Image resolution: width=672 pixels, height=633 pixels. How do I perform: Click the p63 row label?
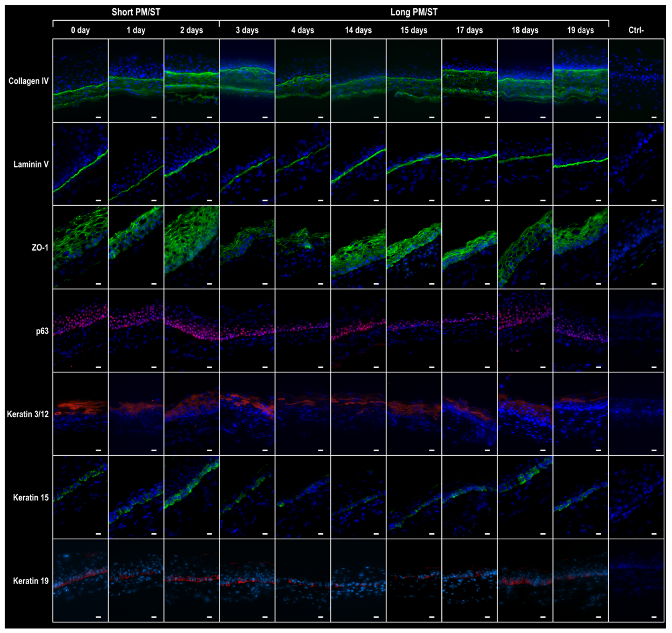tap(42, 331)
